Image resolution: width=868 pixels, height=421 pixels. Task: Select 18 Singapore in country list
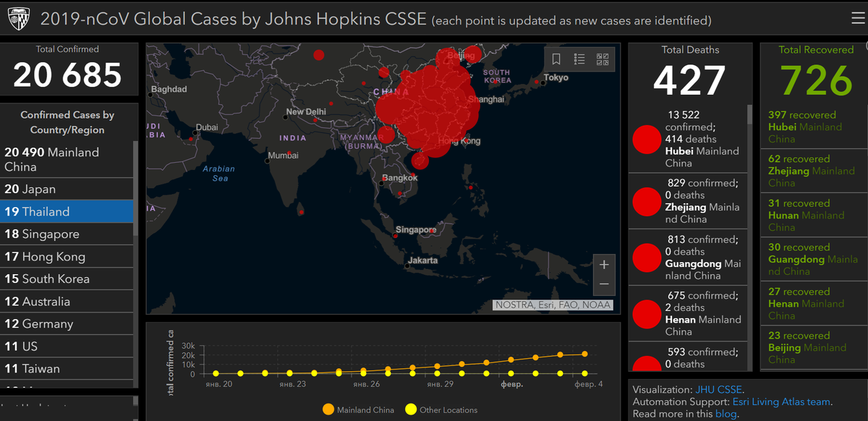coord(67,234)
